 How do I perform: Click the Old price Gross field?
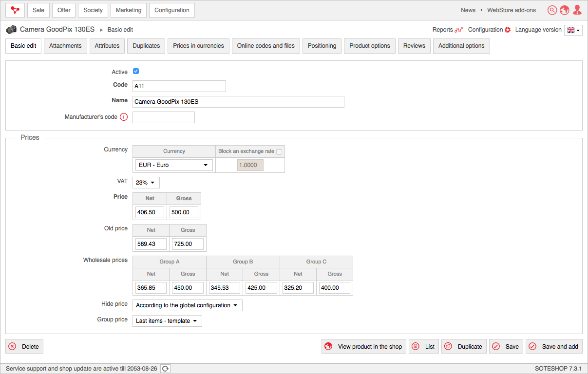(188, 244)
